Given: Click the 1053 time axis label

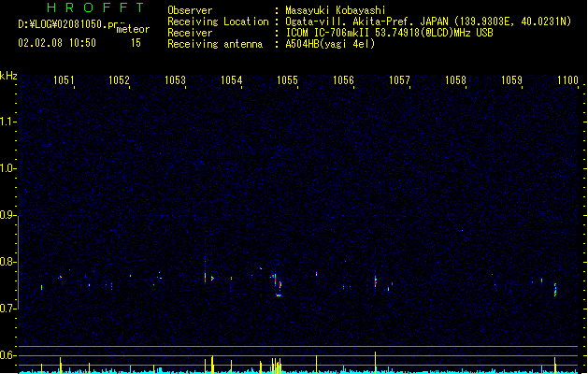Looking at the screenshot, I should click(175, 80).
